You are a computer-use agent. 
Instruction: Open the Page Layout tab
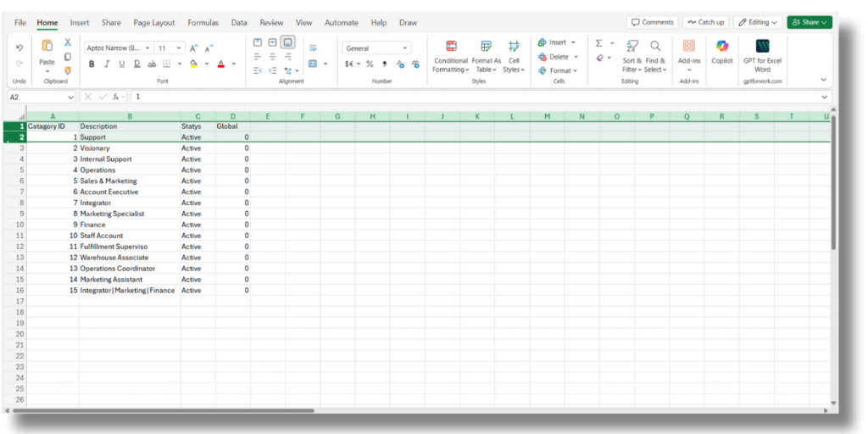point(154,22)
